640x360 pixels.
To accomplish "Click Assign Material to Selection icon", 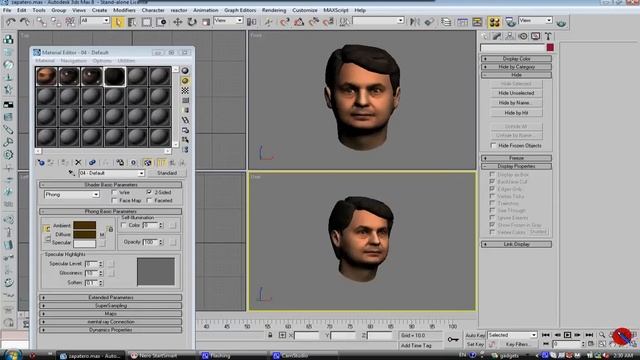I will pos(64,162).
